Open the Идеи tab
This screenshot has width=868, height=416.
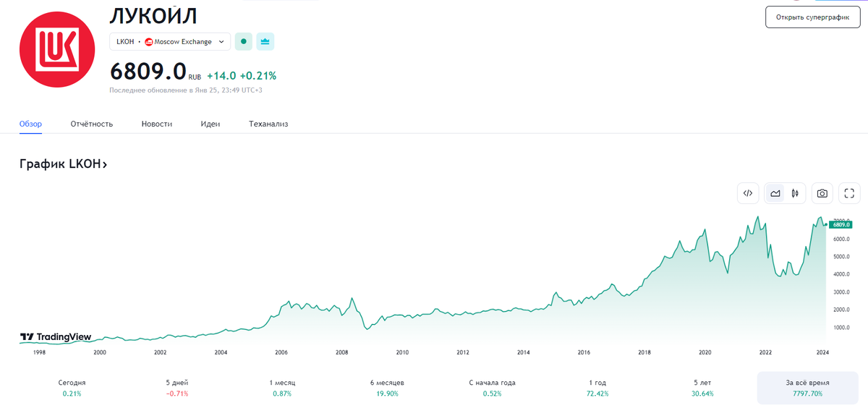point(210,124)
